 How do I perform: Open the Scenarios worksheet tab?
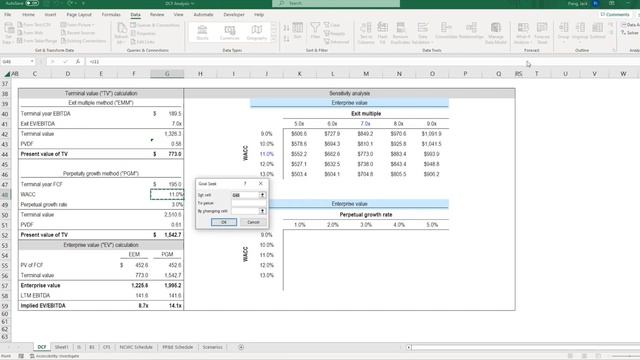click(x=212, y=347)
